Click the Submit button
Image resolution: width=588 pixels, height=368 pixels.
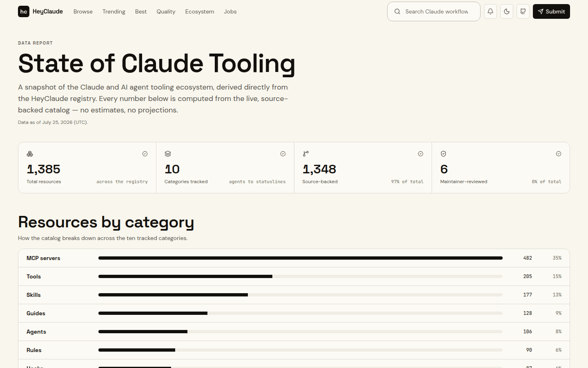coord(551,11)
